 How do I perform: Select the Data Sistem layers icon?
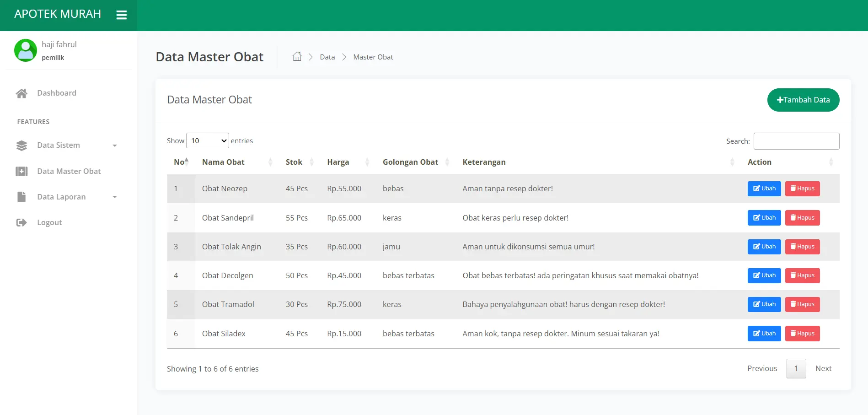point(21,145)
